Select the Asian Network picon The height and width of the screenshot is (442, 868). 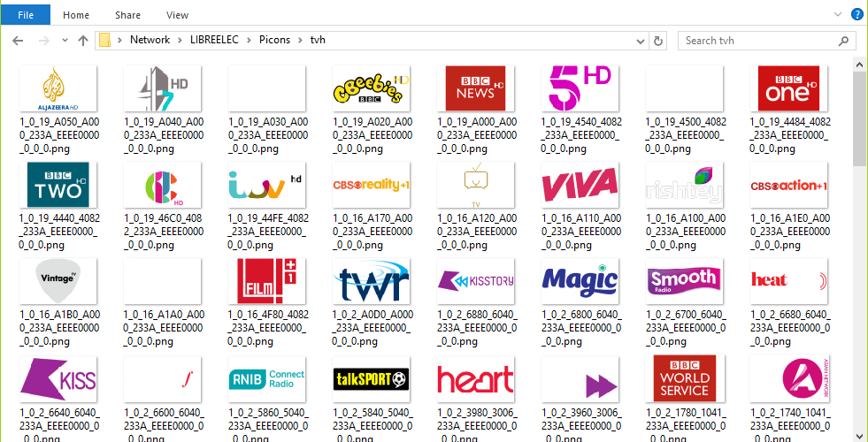pos(789,379)
